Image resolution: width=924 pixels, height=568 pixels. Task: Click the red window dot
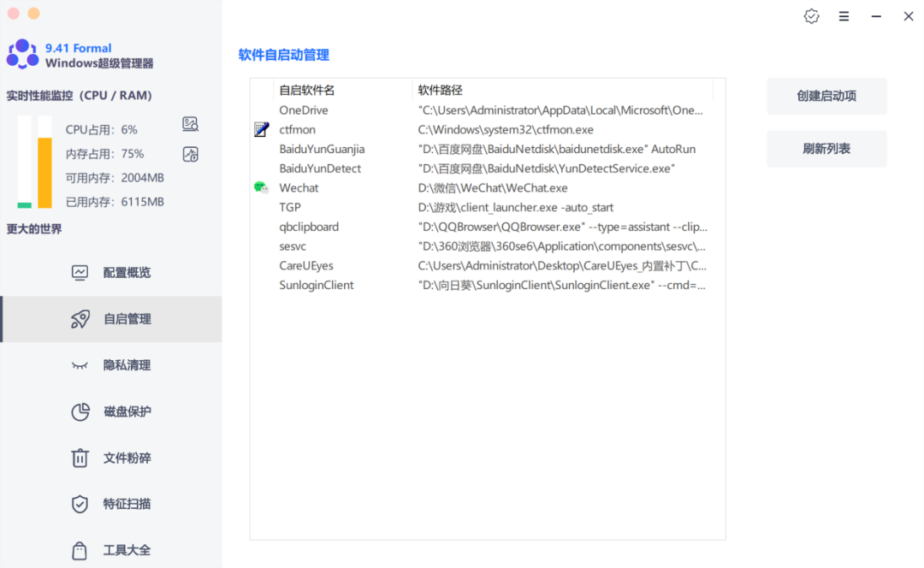14,13
